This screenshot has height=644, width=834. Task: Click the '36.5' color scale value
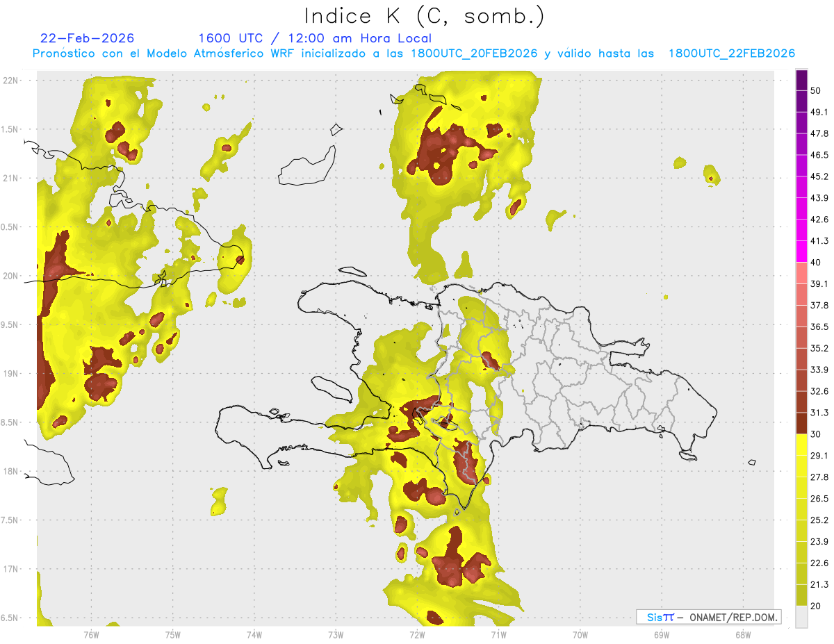coord(819,327)
